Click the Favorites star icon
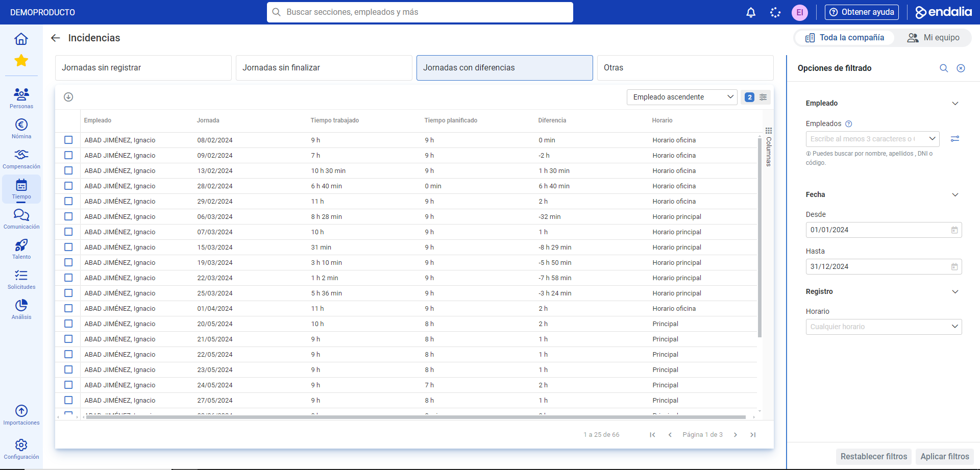The image size is (980, 470). pos(21,61)
